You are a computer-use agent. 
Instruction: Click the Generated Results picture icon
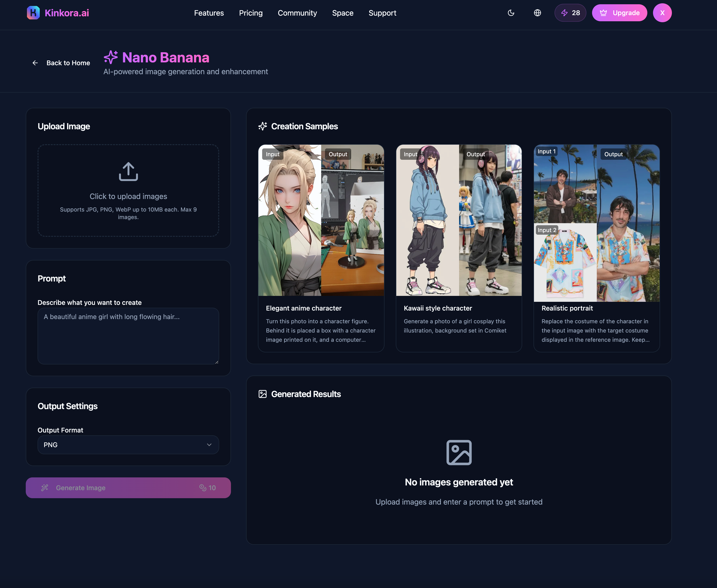pos(263,394)
